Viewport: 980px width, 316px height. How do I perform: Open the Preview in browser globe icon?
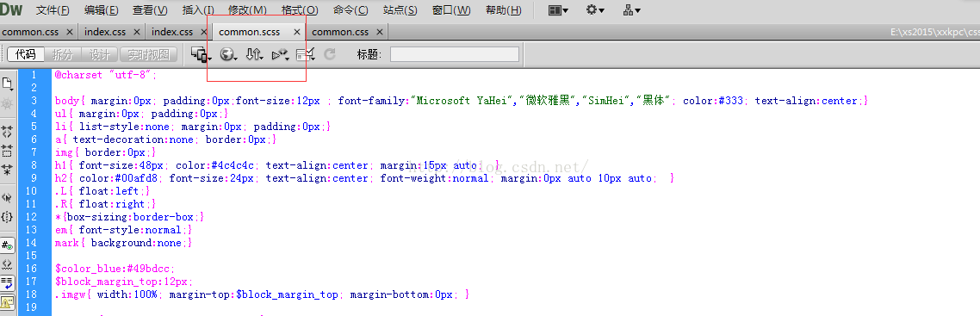tap(229, 55)
